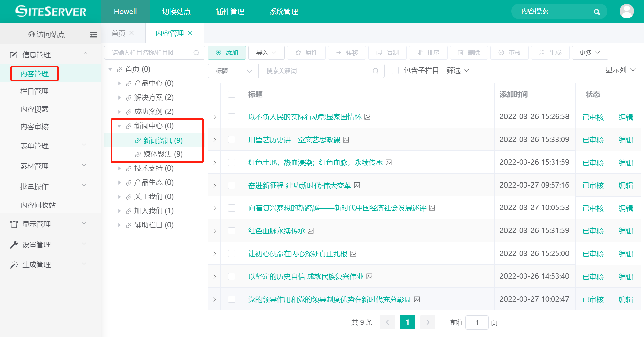The width and height of the screenshot is (644, 337).
Task: Check the row 以不负人民的实际行动彰显家国情怀
Action: tap(232, 117)
